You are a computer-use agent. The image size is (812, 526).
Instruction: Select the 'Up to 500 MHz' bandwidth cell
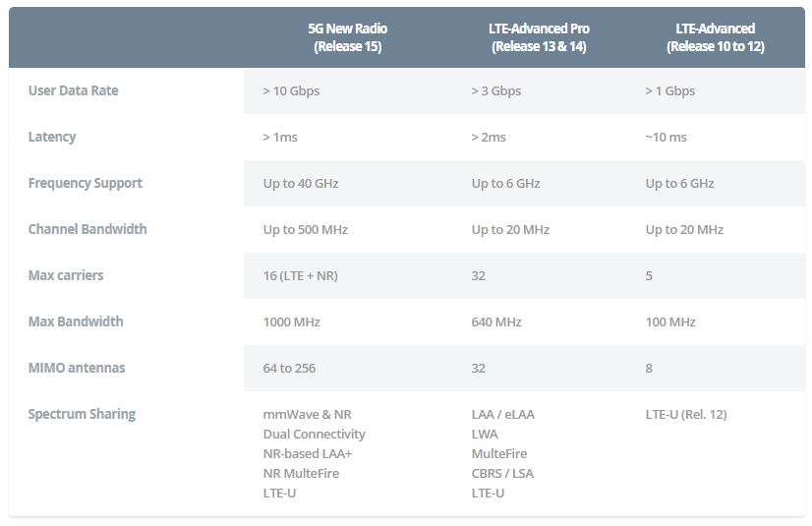306,229
